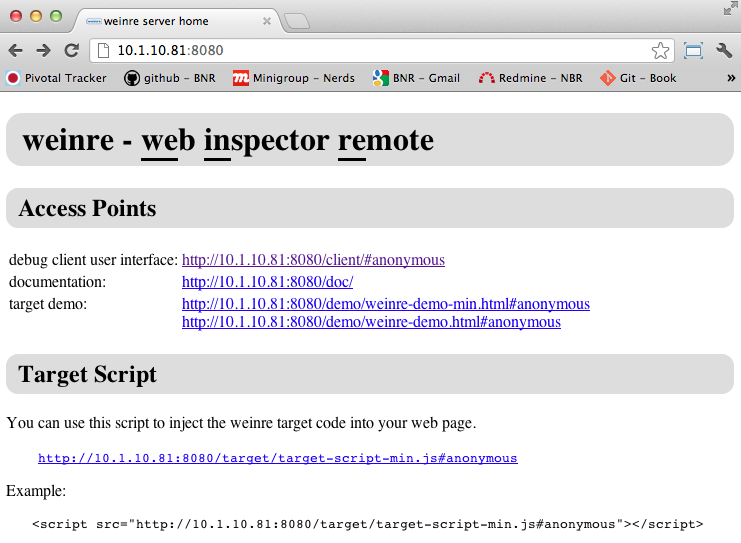The width and height of the screenshot is (741, 543).
Task: Click the 'You can use this script' sentence
Action: click(241, 423)
